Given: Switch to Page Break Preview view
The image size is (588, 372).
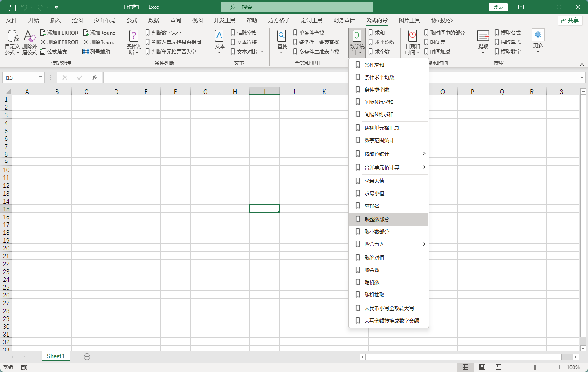Looking at the screenshot, I should [x=498, y=367].
